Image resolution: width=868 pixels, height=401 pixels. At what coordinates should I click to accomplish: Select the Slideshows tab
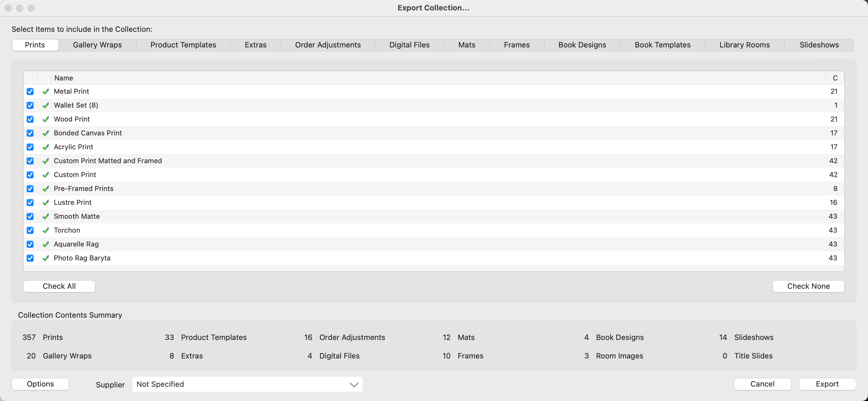[819, 45]
